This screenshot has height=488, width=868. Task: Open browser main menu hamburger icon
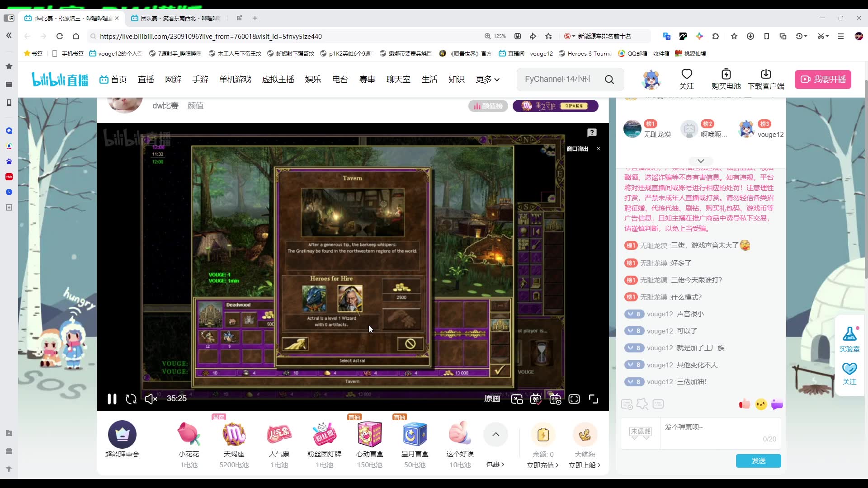(x=841, y=36)
